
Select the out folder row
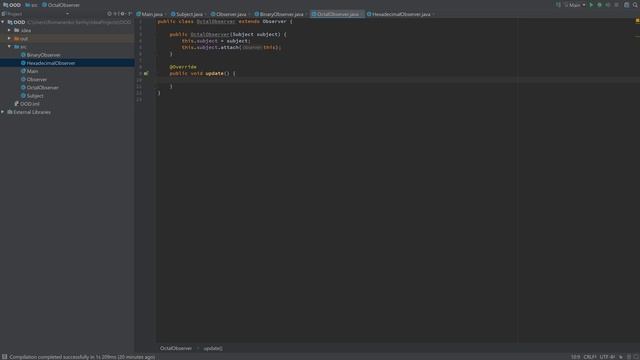[67, 38]
